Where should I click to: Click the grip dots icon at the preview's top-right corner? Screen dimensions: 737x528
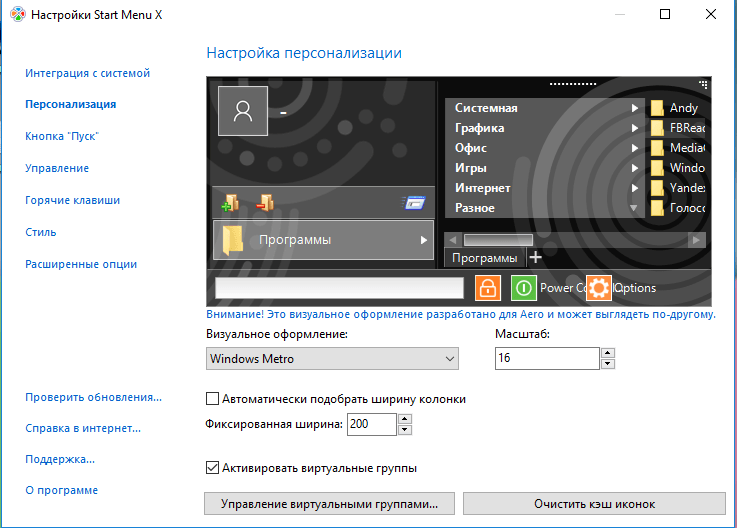(x=703, y=85)
